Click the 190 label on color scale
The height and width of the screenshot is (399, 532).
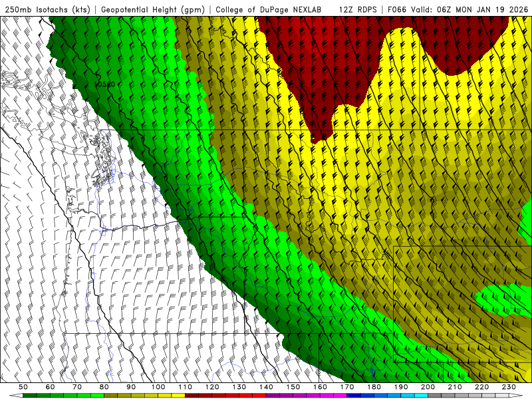pos(401,387)
